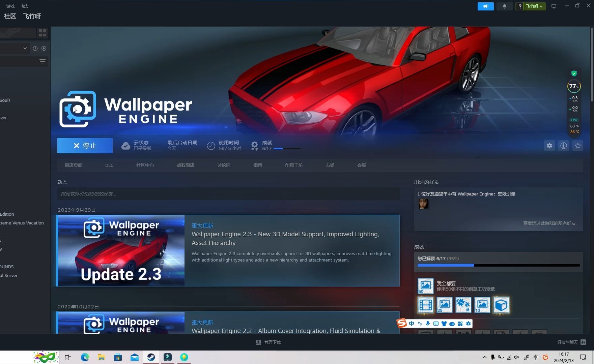The image size is (594, 364).
Task: Open the notifications bell
Action: coord(504,6)
